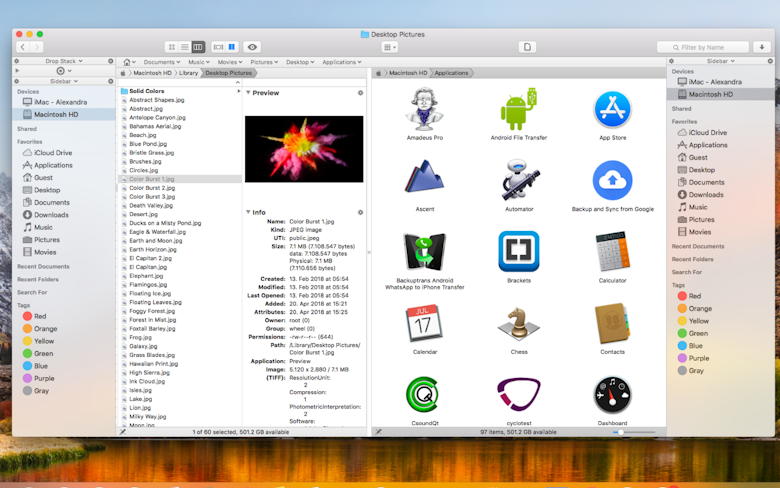Go forward with the right arrow button
The height and width of the screenshot is (488, 780).
[36, 47]
